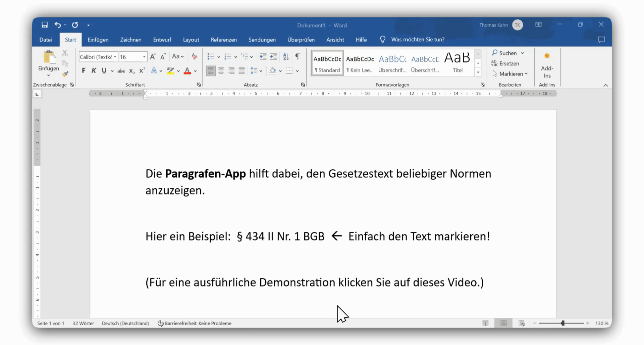
Task: Click the Increase Font Size icon
Action: [x=153, y=57]
